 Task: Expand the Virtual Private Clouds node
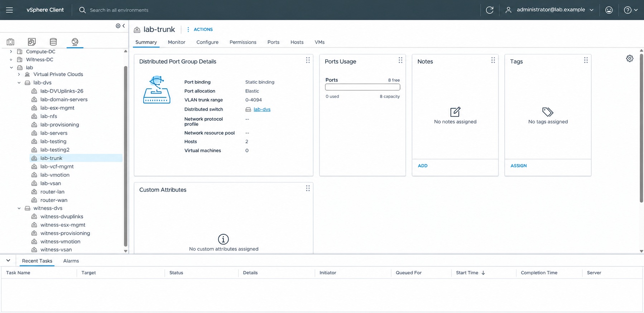tap(19, 74)
